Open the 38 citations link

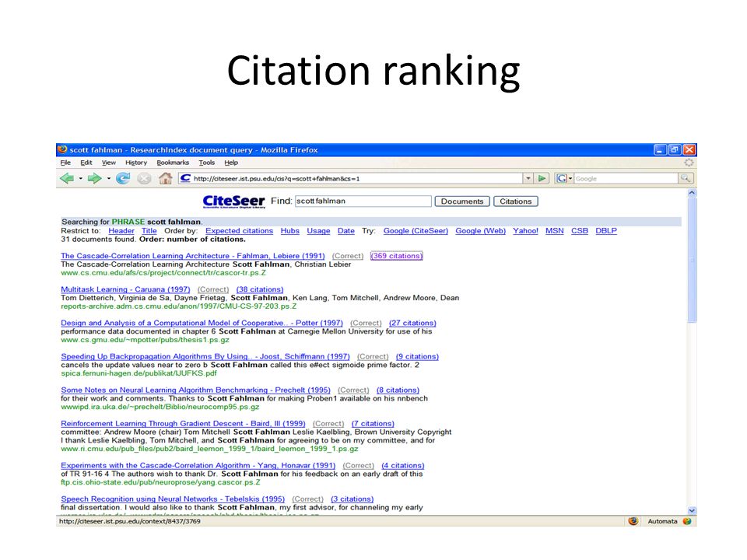(x=260, y=289)
